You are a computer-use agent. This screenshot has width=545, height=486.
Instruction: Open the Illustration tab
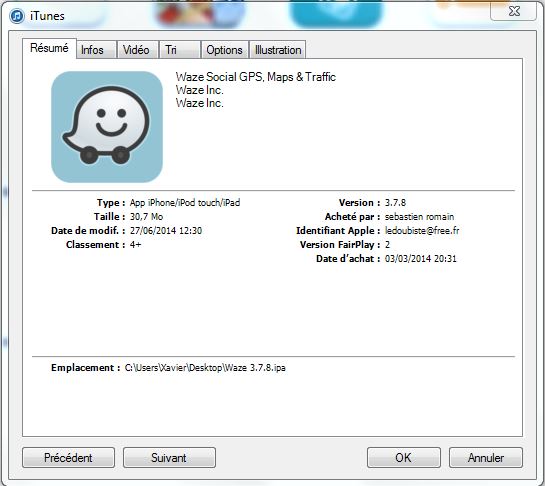(x=278, y=50)
